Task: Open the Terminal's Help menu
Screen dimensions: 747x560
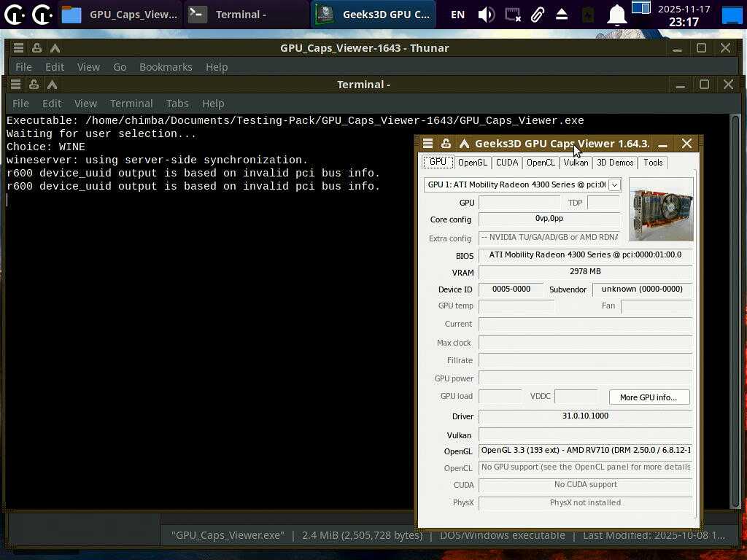Action: pos(213,104)
